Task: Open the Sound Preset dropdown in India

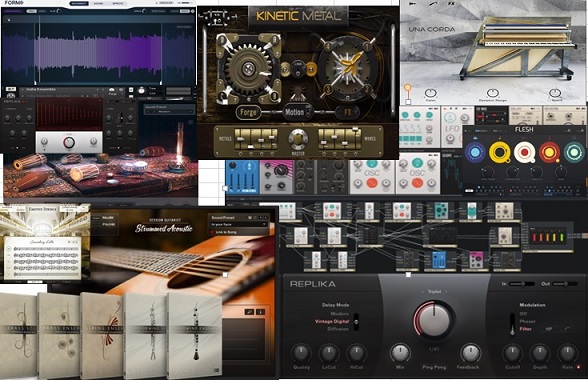Action: [x=169, y=112]
